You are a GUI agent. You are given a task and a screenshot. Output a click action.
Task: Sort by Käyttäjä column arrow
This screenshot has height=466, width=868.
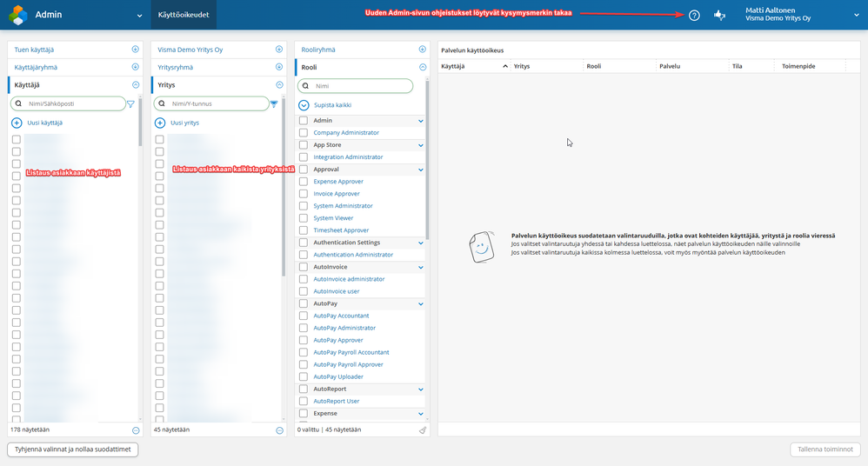pos(504,66)
